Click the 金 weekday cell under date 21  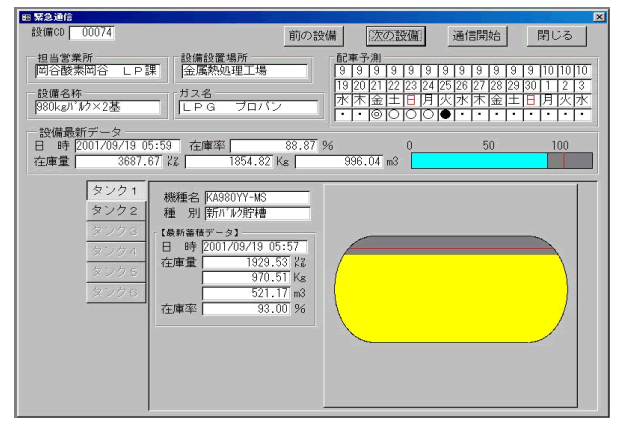376,100
